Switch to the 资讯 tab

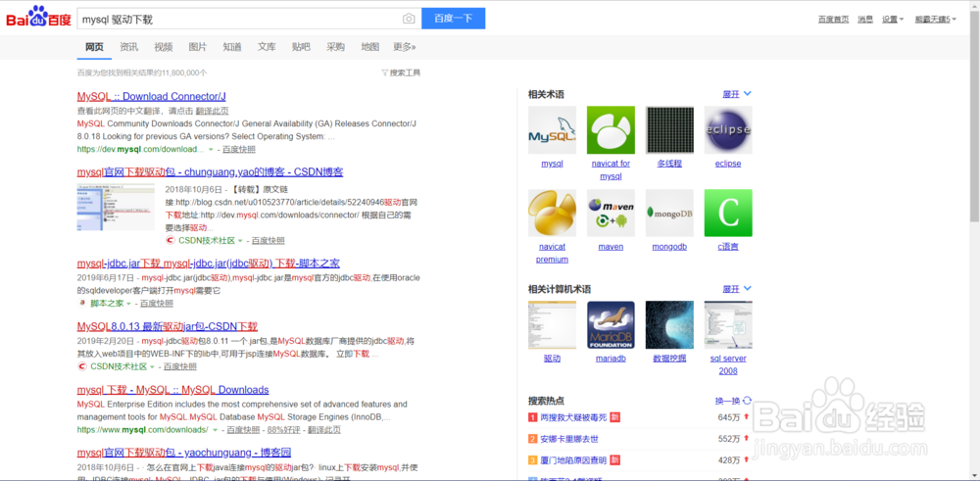pyautogui.click(x=128, y=47)
